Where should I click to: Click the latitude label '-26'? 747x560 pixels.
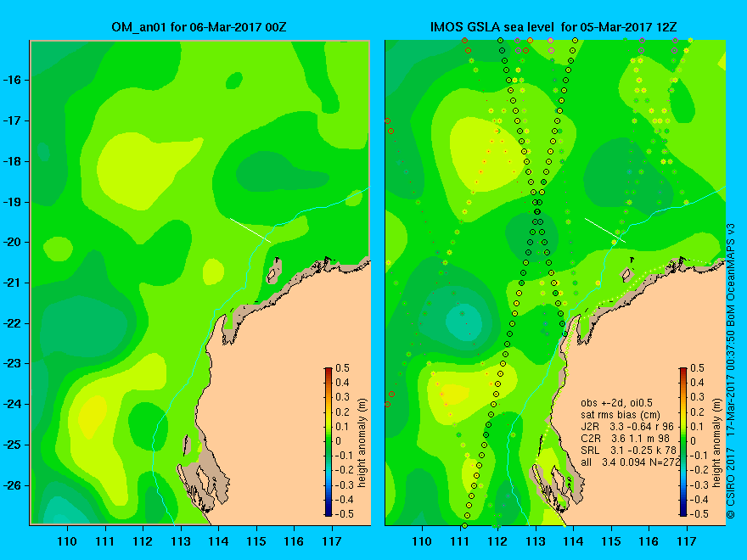[10, 485]
